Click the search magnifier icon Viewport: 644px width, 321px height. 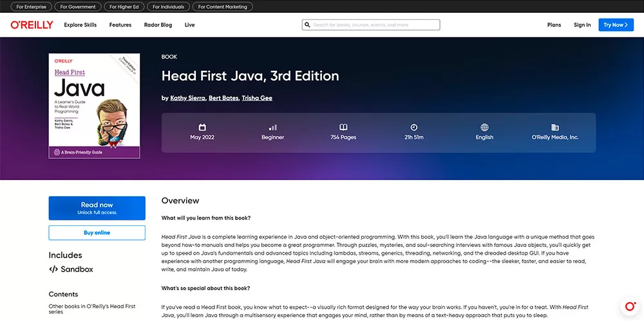pyautogui.click(x=307, y=25)
